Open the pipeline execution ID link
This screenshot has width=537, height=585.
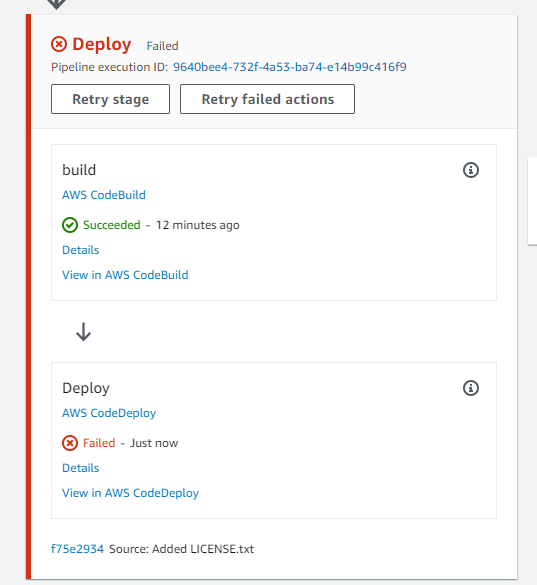coord(290,67)
